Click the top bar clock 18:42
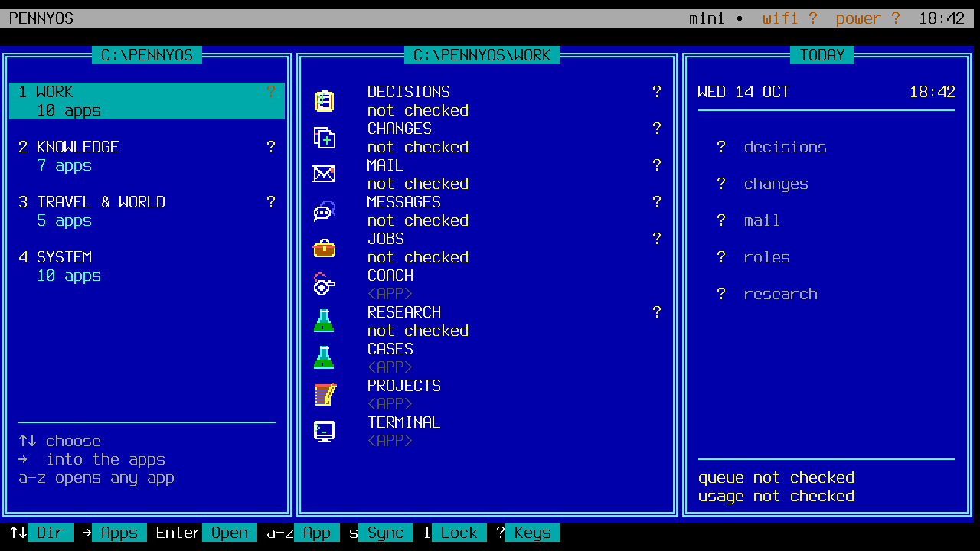The width and height of the screenshot is (980, 551). click(x=942, y=18)
